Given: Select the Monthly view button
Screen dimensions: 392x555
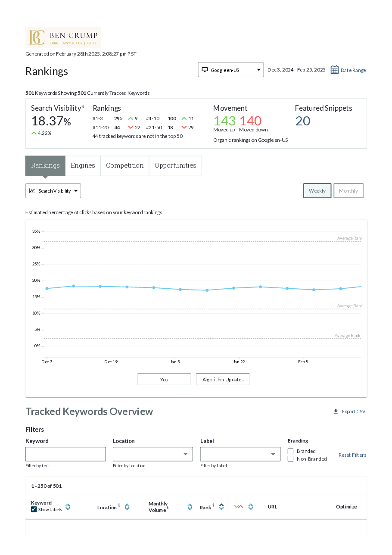Looking at the screenshot, I should click(348, 191).
